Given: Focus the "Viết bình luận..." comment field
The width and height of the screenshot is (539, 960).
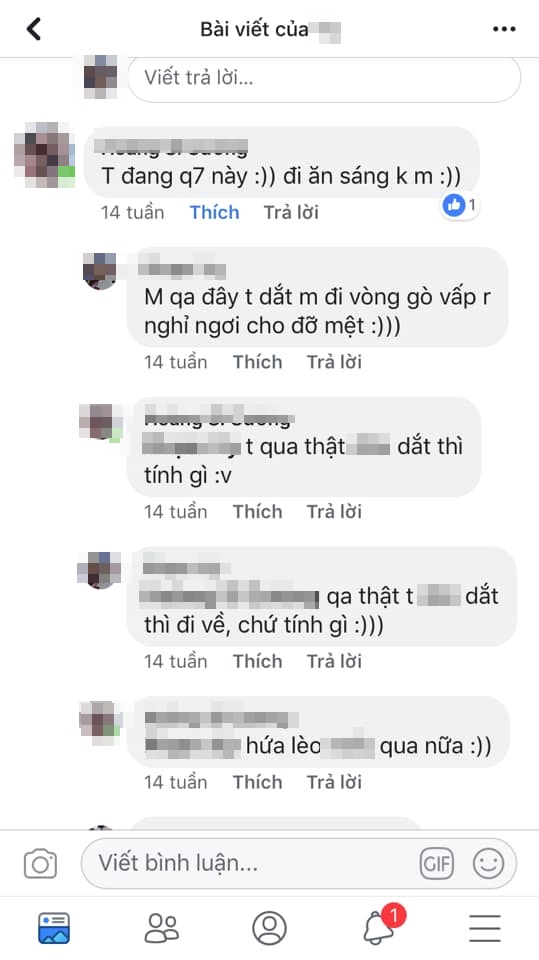Looking at the screenshot, I should [299, 863].
